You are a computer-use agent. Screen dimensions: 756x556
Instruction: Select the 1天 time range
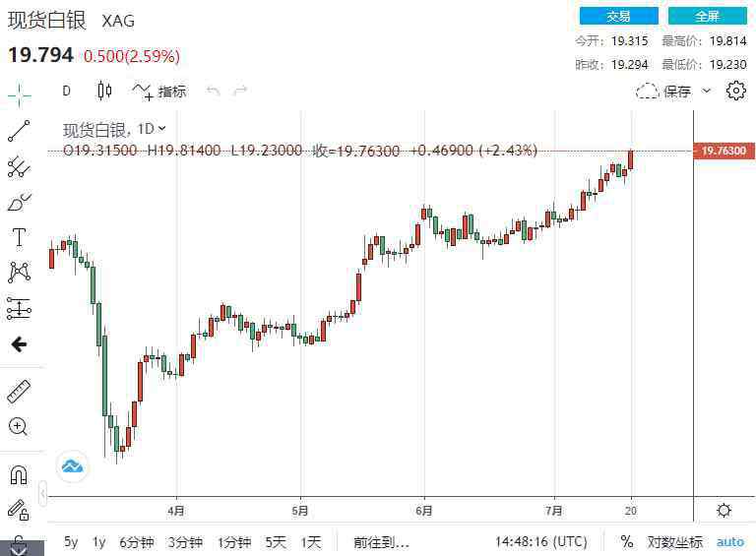pos(311,542)
